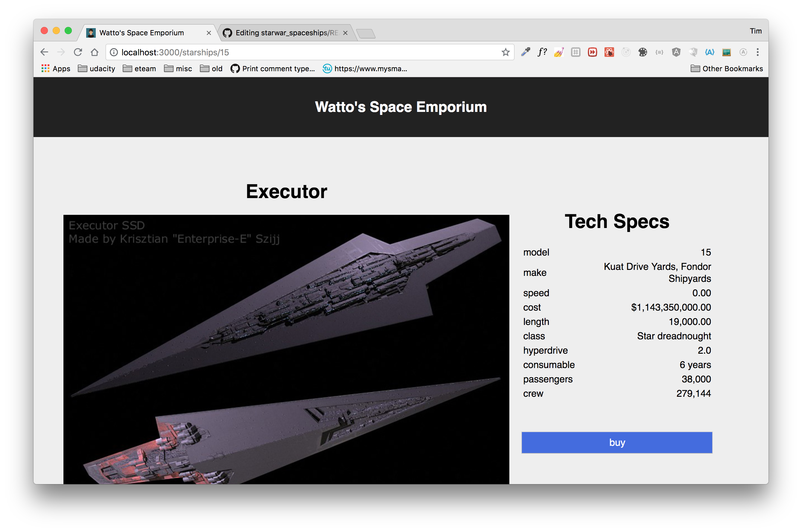This screenshot has width=802, height=532.
Task: Click the nail polish emoji extension icon
Action: 559,52
